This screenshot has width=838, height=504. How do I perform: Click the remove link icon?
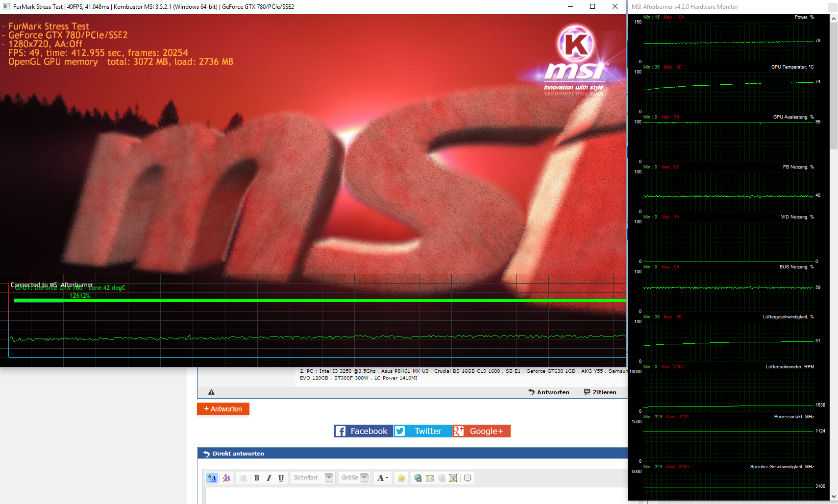442,478
